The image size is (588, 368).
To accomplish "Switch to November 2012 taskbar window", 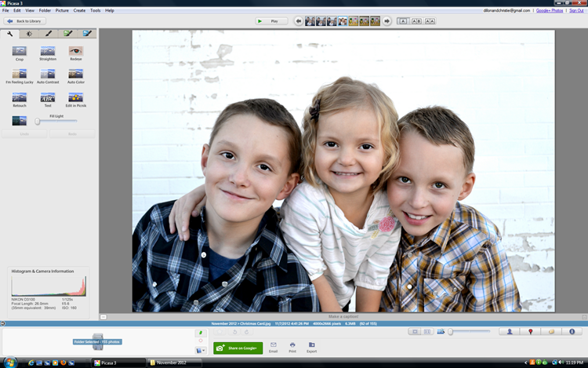I will coord(174,363).
